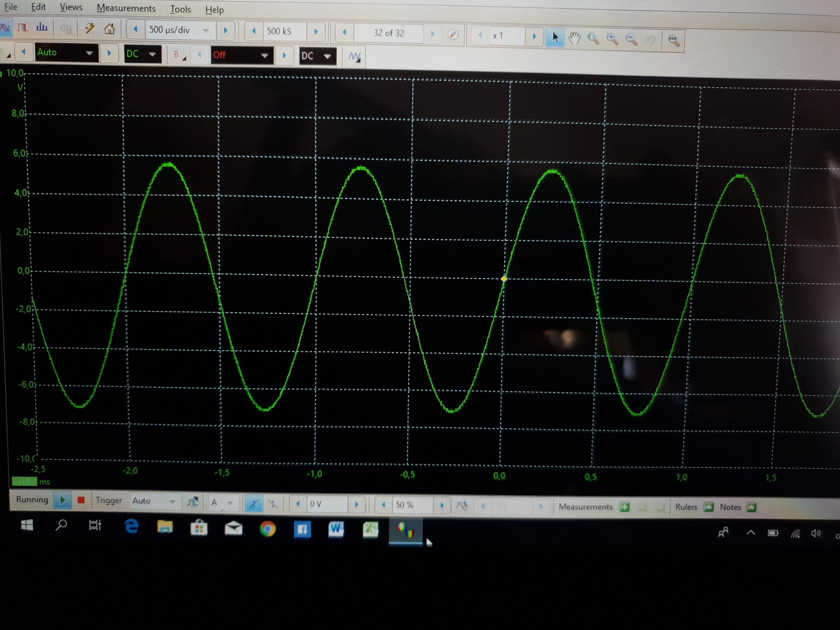The height and width of the screenshot is (630, 840).
Task: Click the trigger diamond marker on waveform
Action: [x=504, y=279]
